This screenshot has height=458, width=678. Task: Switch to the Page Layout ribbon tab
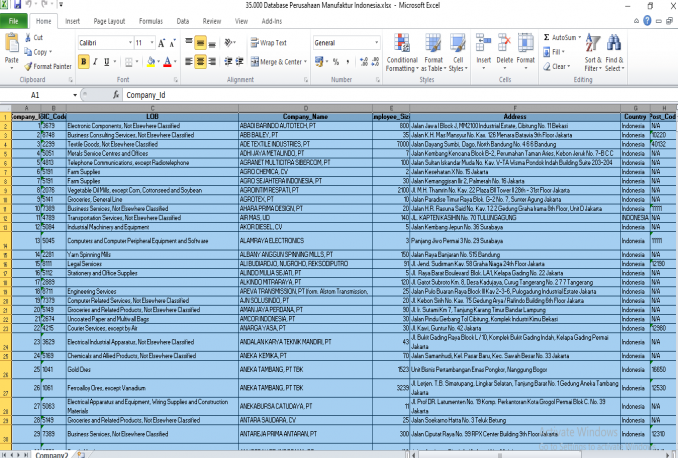110,20
